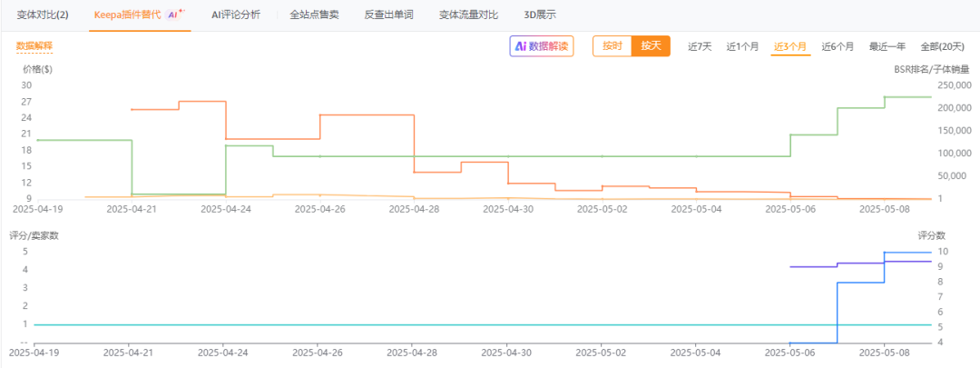This screenshot has height=368, width=980.
Task: Select the 反查出单词 tab
Action: coord(388,15)
